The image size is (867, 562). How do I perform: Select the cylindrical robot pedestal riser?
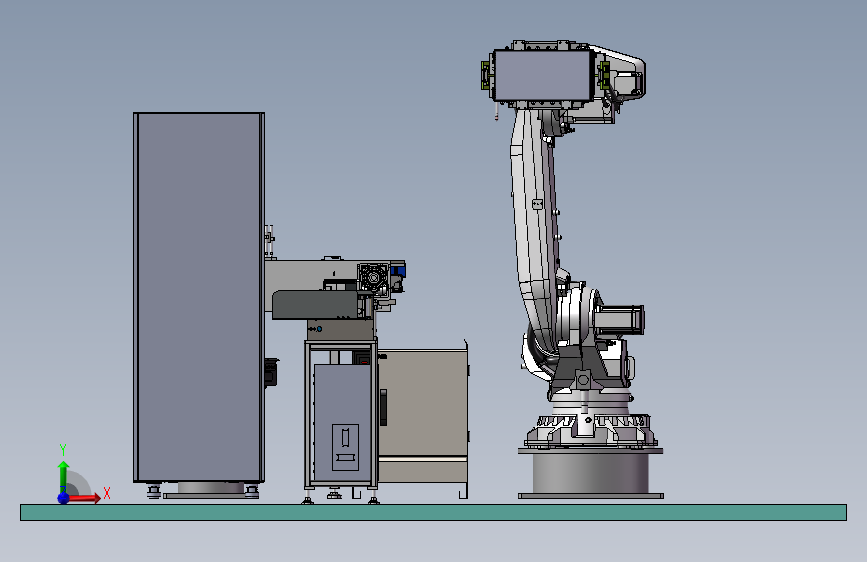tap(591, 473)
